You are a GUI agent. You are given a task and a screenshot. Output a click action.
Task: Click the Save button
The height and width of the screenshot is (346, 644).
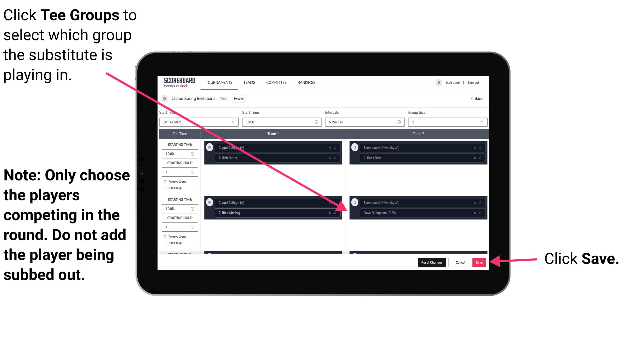pos(479,262)
